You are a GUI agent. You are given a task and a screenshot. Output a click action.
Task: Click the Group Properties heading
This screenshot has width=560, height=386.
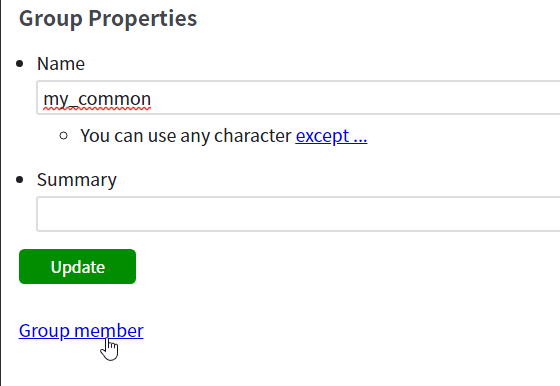108,18
